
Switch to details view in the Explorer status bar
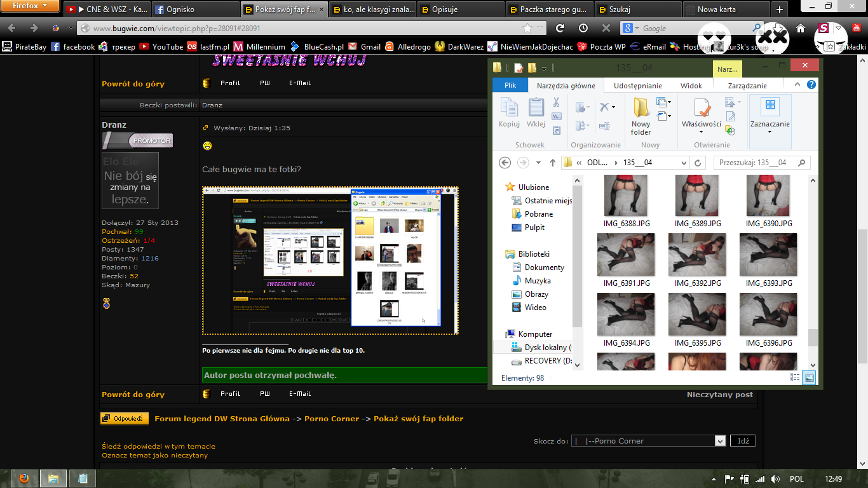pos(794,377)
